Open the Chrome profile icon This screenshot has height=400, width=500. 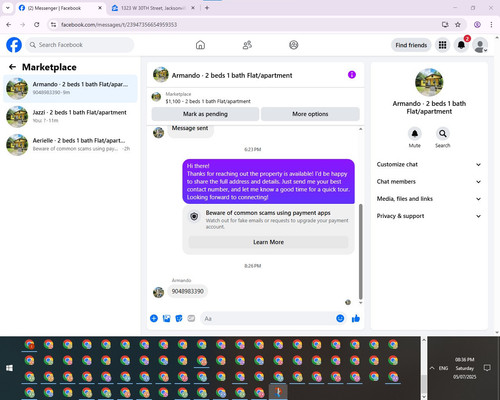point(477,25)
